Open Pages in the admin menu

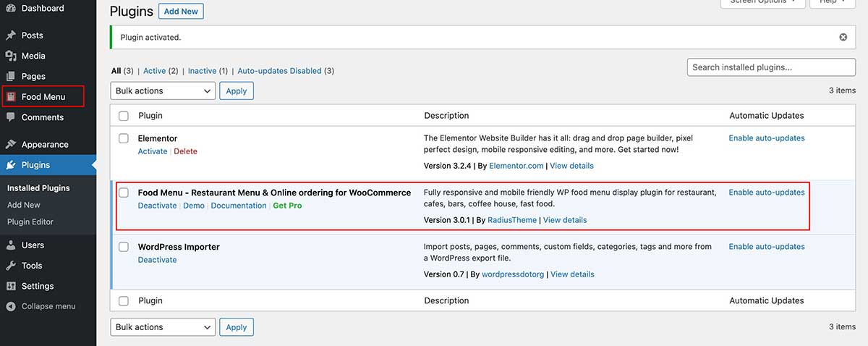click(33, 76)
